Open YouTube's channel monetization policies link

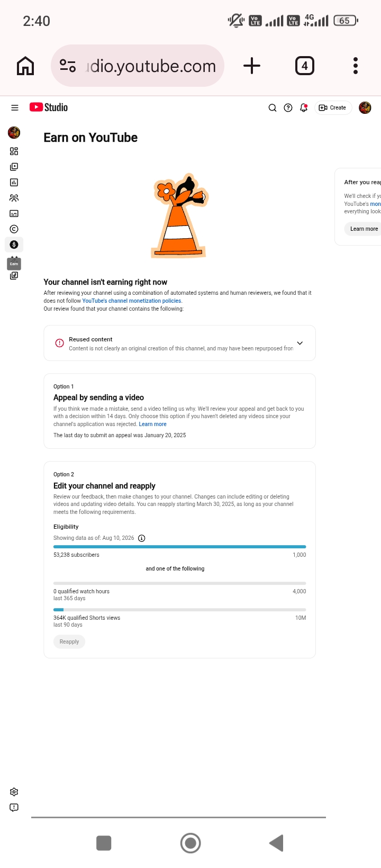coord(132,301)
